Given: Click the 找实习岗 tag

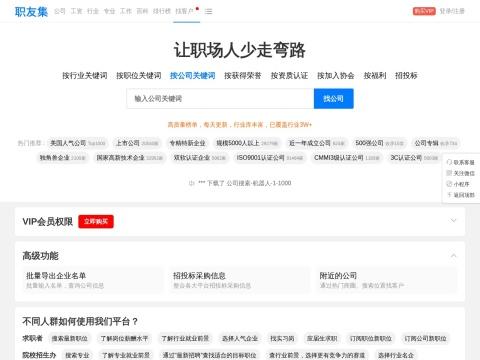Looking at the screenshot, I should 282,339.
